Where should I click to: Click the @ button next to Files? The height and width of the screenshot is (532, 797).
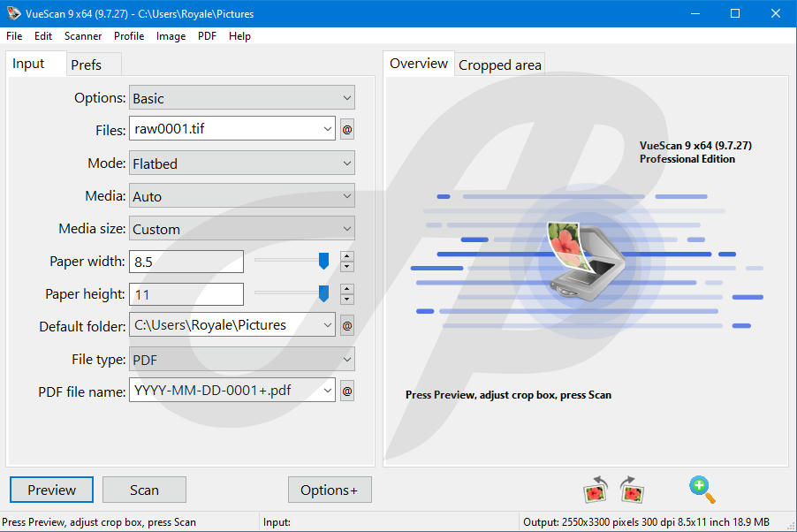[x=347, y=129]
